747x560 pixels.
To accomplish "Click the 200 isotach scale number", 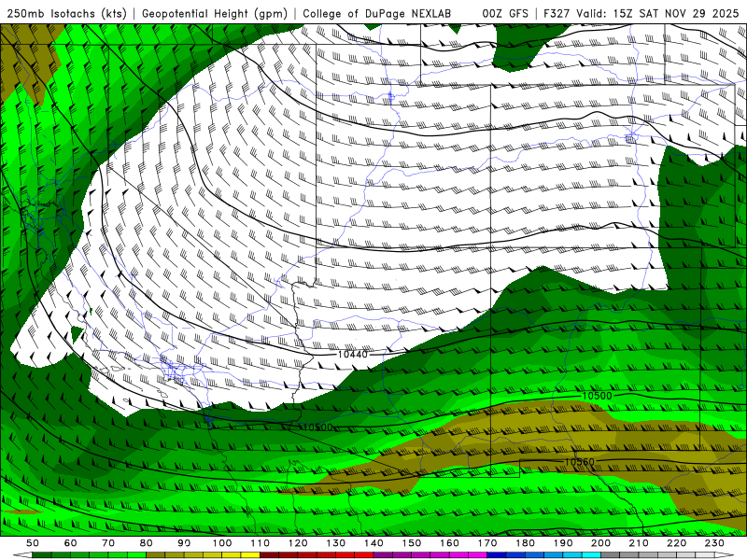I will point(600,543).
